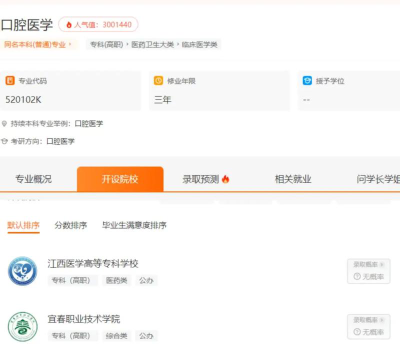
Task: Click the question mark icon in 江西医学高等专科学校 row
Action: (357, 276)
